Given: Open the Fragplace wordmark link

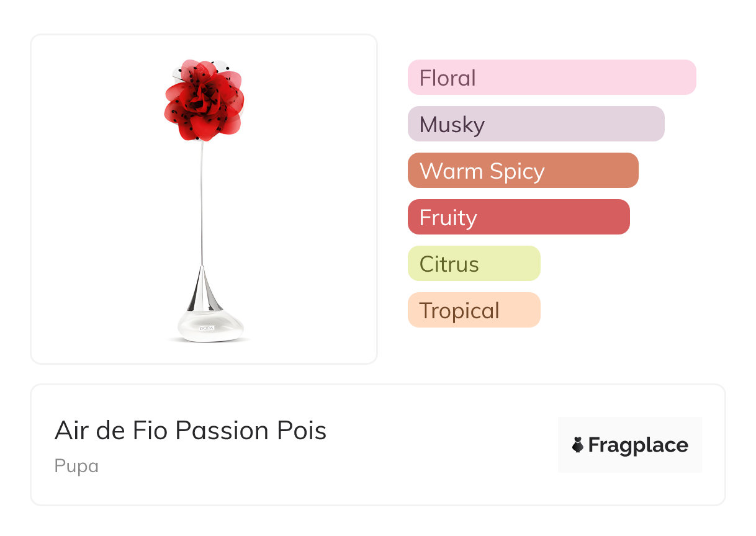Looking at the screenshot, I should point(638,445).
